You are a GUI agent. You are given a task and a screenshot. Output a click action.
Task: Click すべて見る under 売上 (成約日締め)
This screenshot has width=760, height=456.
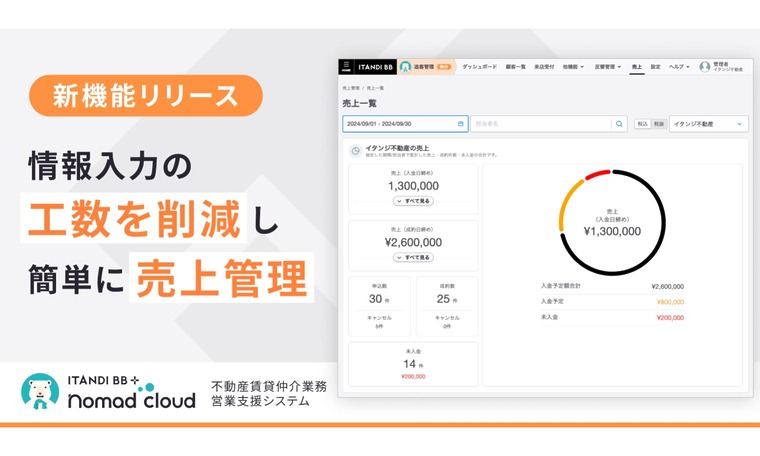coord(413,257)
